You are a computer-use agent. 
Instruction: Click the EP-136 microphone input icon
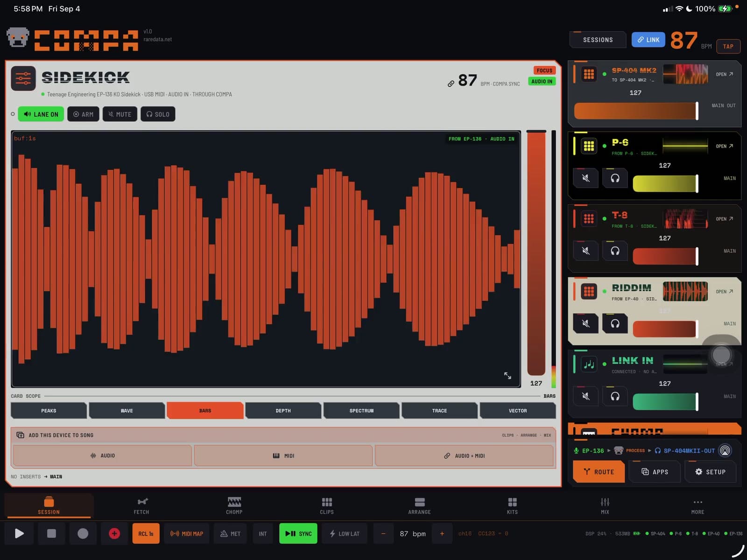point(576,450)
